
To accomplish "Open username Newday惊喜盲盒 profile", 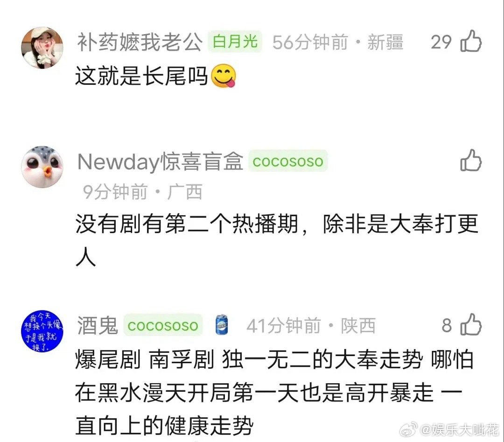I will click(160, 161).
